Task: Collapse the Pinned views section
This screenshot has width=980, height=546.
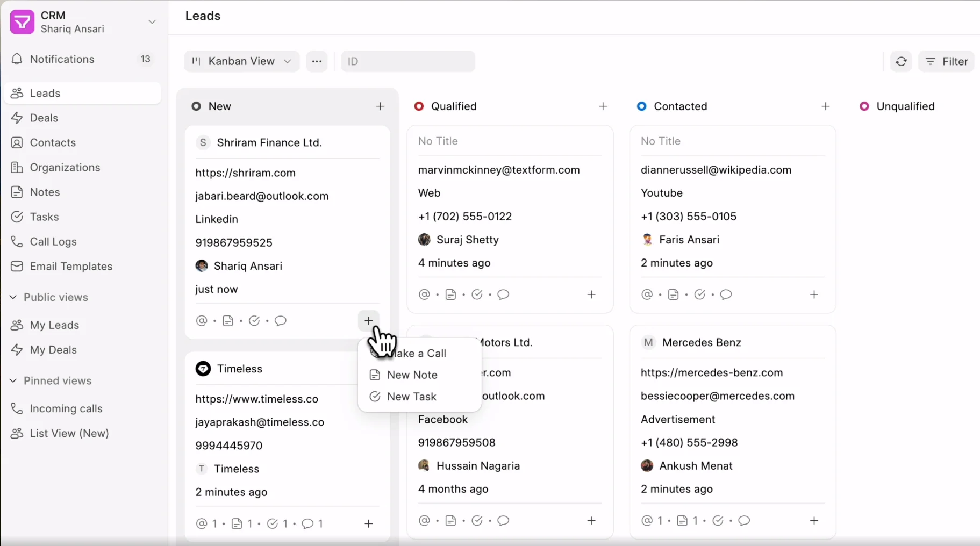Action: tap(13, 380)
